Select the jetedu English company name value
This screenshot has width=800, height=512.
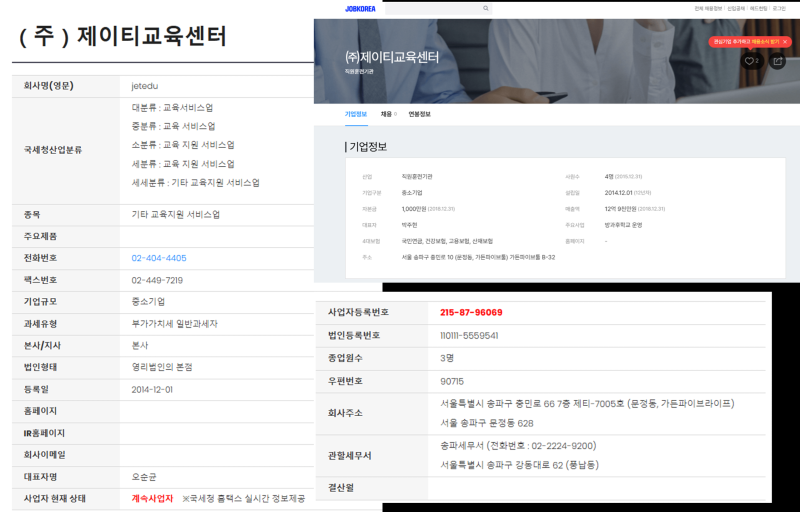tap(144, 86)
